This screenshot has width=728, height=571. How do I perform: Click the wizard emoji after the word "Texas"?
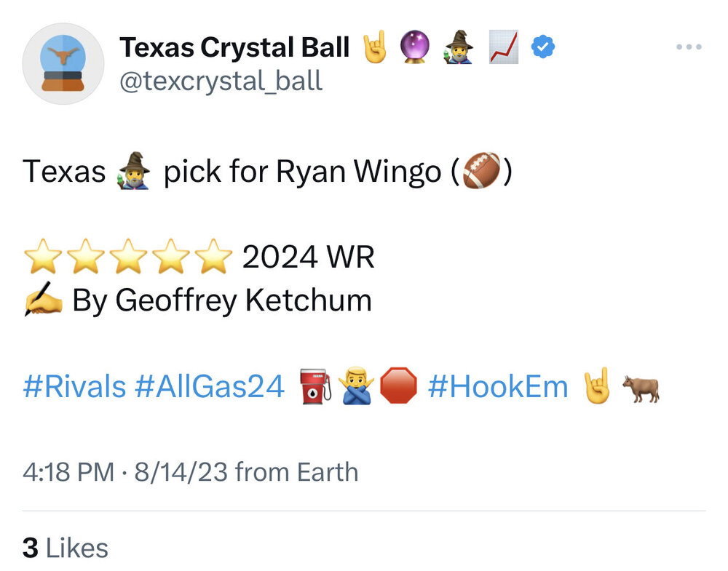pos(133,172)
